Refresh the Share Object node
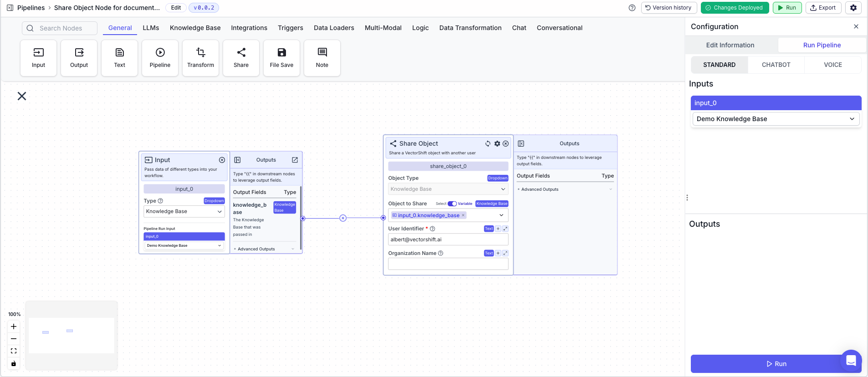The height and width of the screenshot is (377, 868). pos(488,143)
